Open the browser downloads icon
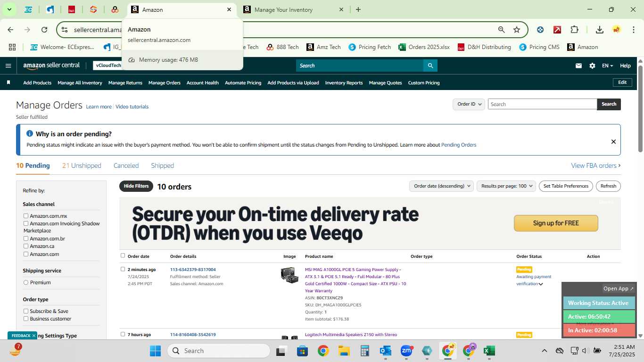 point(600,30)
